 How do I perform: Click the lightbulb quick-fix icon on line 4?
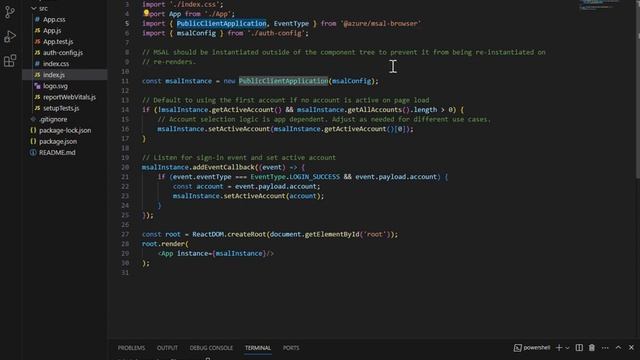(x=146, y=13)
